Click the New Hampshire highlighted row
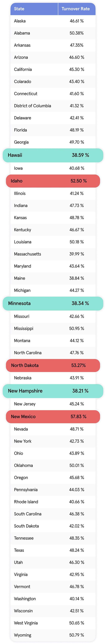106x644 pixels. tap(53, 391)
